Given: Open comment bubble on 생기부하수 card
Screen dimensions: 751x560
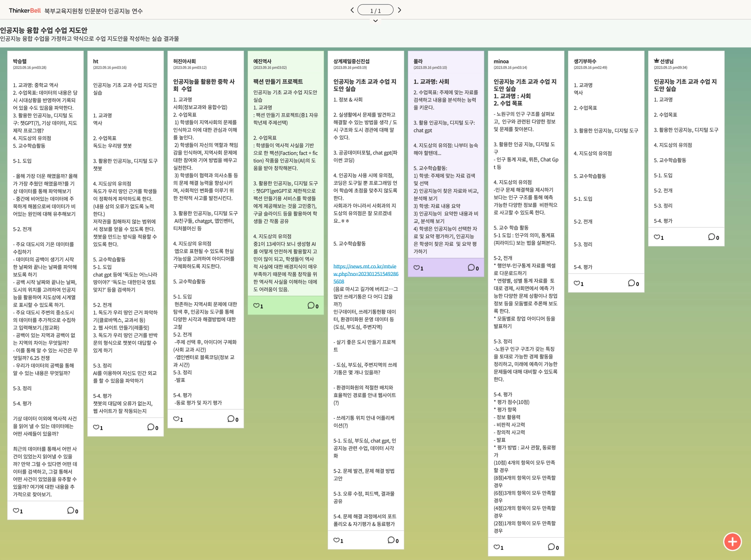Looking at the screenshot, I should [631, 283].
